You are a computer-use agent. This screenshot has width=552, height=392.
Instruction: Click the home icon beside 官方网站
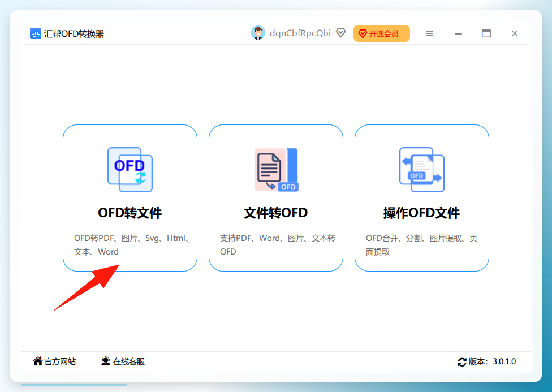coord(38,361)
